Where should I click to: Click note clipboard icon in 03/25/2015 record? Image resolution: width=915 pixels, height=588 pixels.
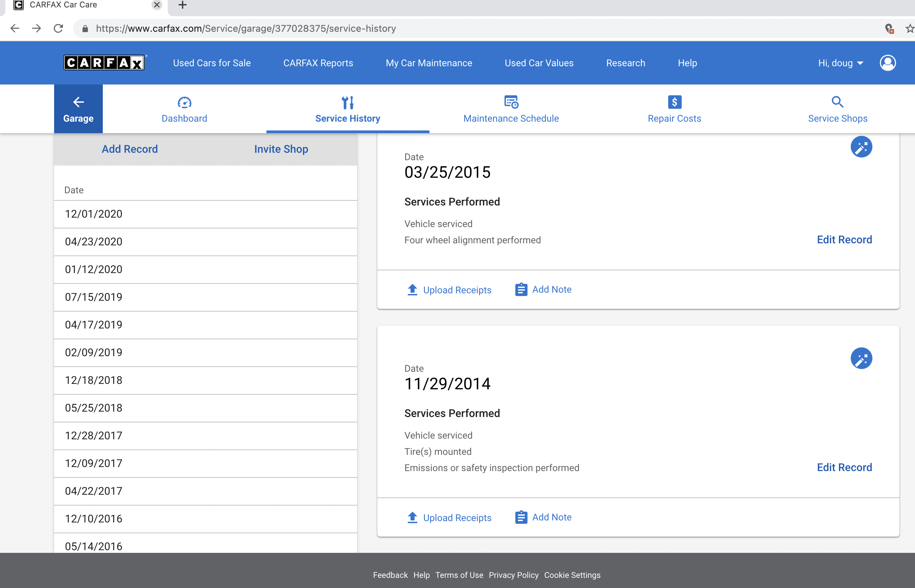(x=521, y=289)
